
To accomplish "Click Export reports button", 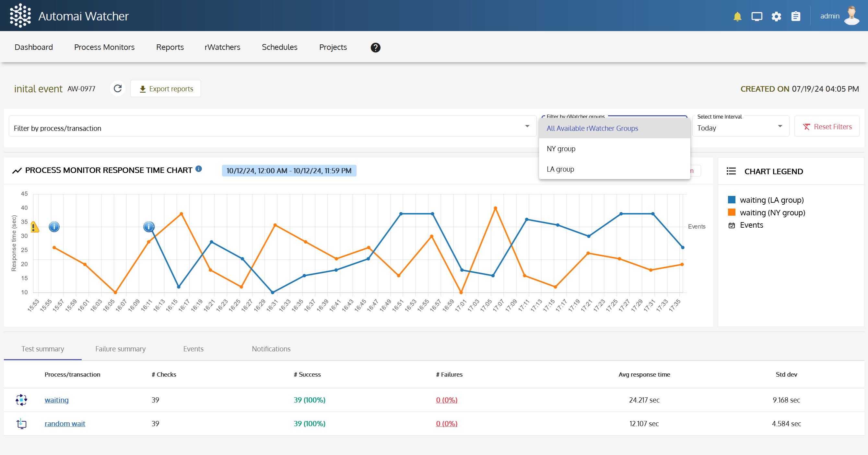I will click(x=166, y=89).
